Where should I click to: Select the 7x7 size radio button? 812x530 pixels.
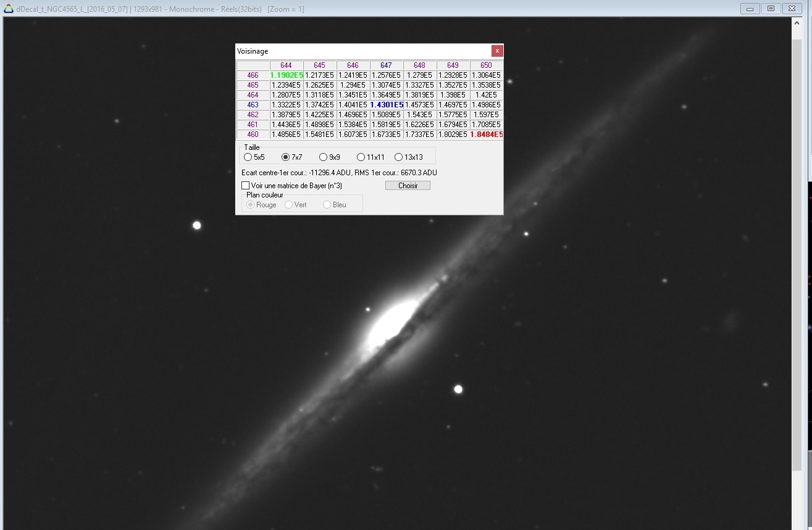point(285,157)
